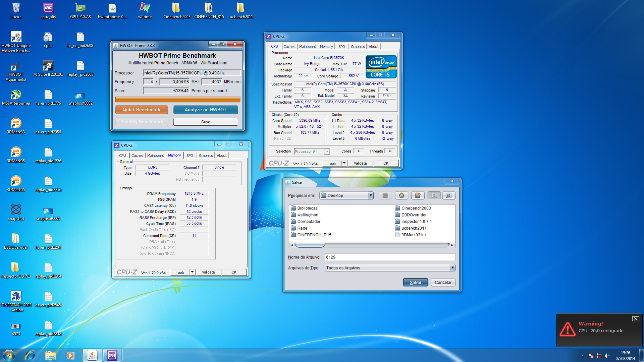Select Computador in Salvar file list
This screenshot has width=644, height=362.
[305, 222]
